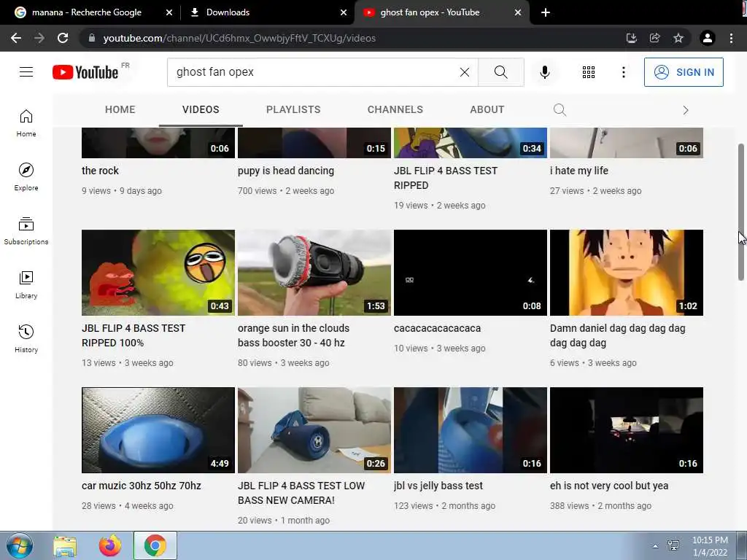Switch to the channel HOME tab
This screenshot has width=747, height=560.
tap(120, 109)
